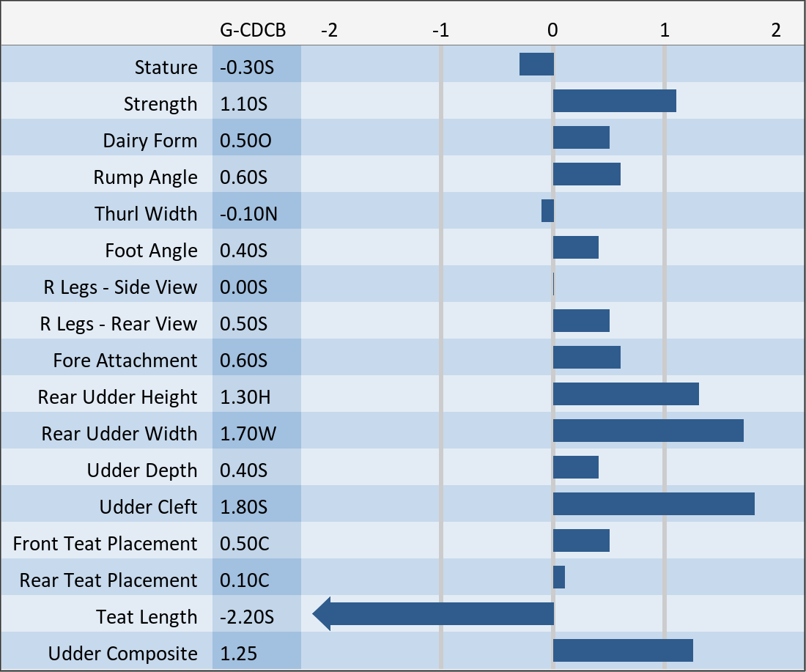Image resolution: width=806 pixels, height=672 pixels.
Task: Select the Front Teat Placement label
Action: click(105, 544)
